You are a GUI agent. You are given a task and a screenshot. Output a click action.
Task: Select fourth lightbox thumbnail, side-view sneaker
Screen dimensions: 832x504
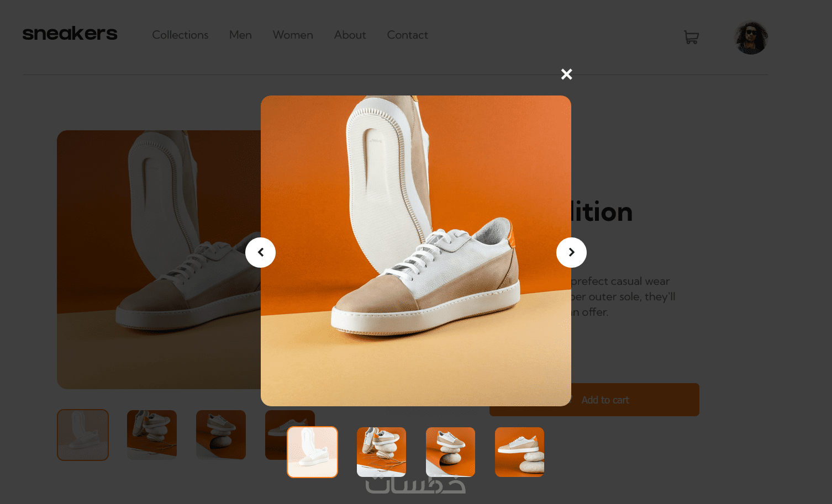coord(519,452)
